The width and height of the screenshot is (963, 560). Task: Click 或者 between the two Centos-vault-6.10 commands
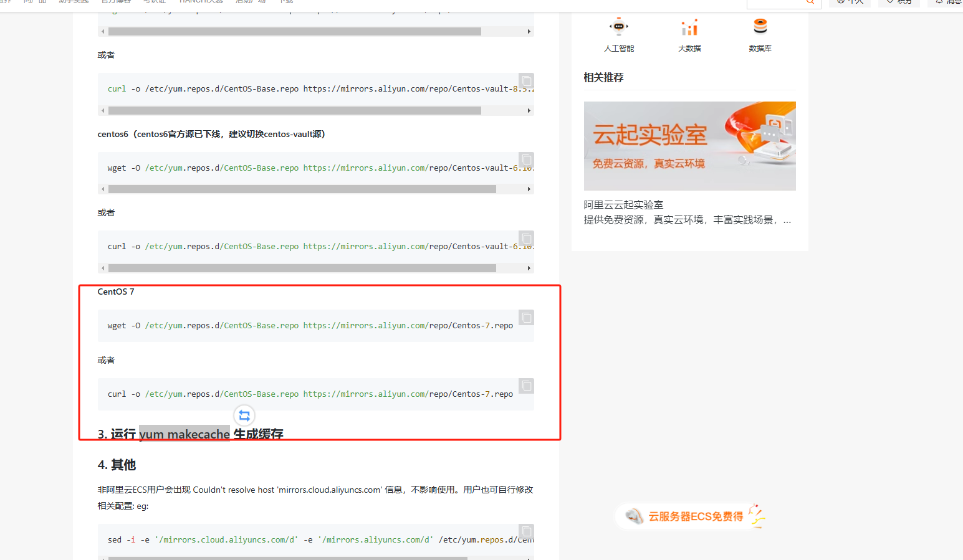pos(106,212)
